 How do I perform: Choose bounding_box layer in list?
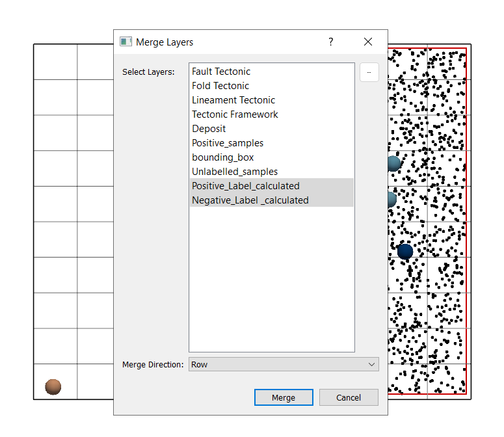coord(222,157)
